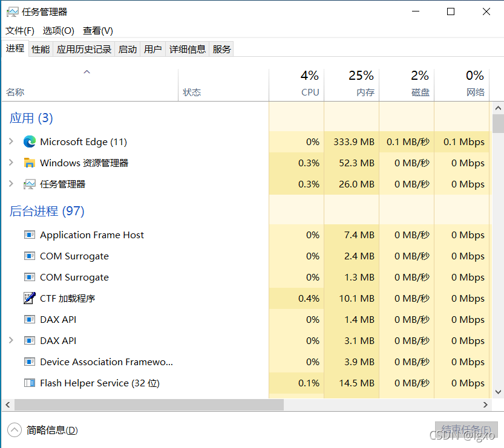Click the 2.4 MB COM Surrogate icon

pyautogui.click(x=30, y=256)
